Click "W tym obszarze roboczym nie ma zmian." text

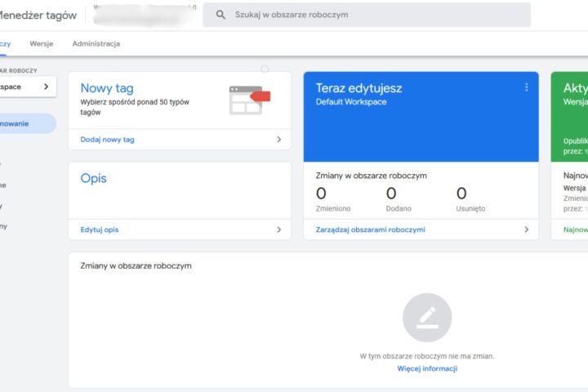pos(427,356)
